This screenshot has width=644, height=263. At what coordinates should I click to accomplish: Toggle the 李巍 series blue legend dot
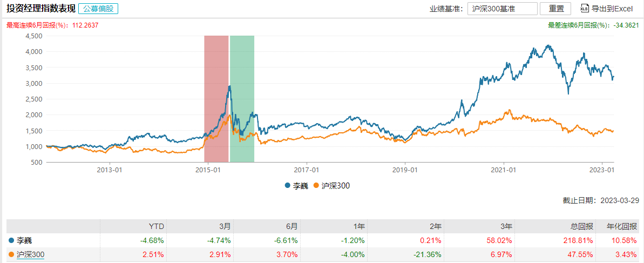point(288,185)
